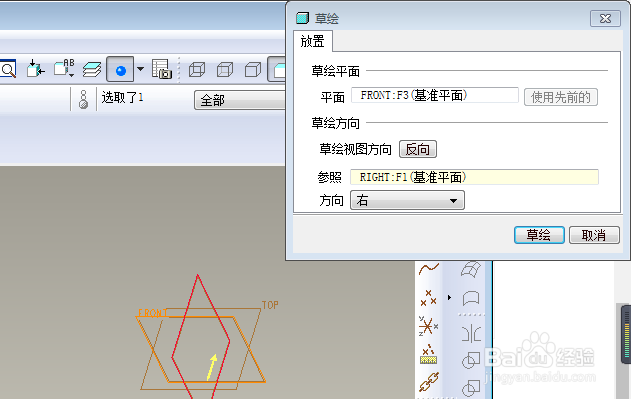Click the 取消 cancel button
This screenshot has width=631, height=399.
tap(594, 235)
